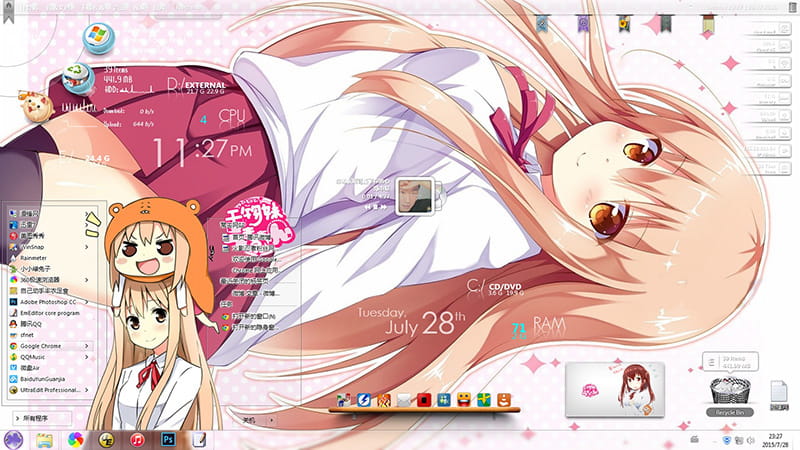This screenshot has height=450, width=800.
Task: Open the blue grid dock icon
Action: 444,400
